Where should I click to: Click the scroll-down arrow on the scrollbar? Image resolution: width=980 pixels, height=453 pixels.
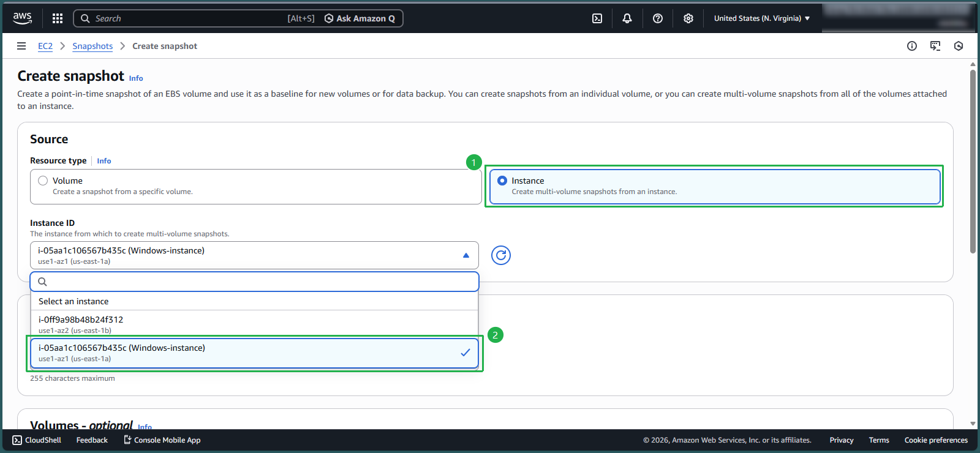973,424
